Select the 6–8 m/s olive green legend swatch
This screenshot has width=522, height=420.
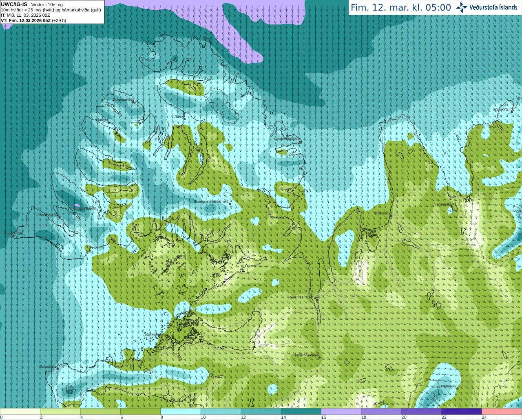tap(140, 411)
